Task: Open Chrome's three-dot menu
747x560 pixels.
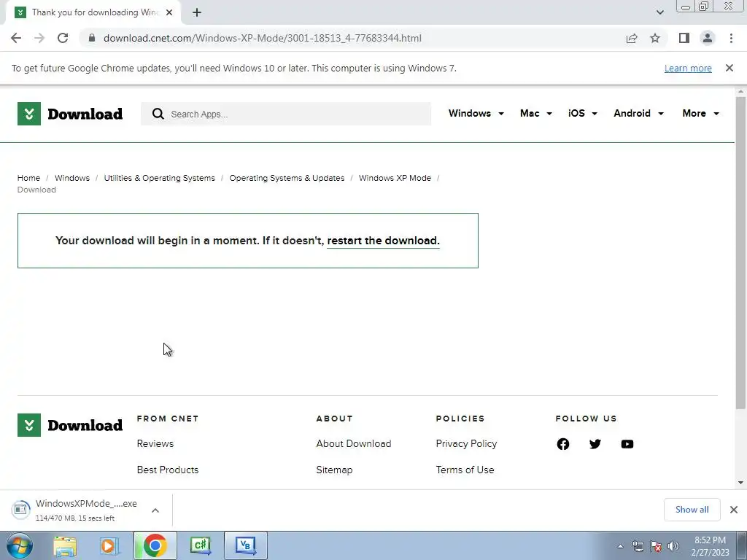Action: 731,38
